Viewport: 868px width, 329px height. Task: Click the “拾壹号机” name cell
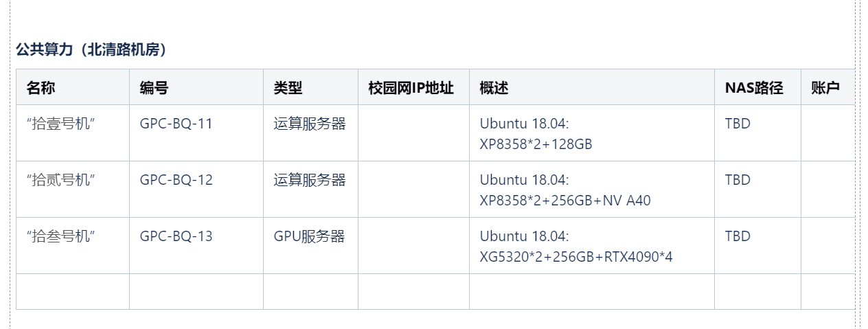(73, 133)
